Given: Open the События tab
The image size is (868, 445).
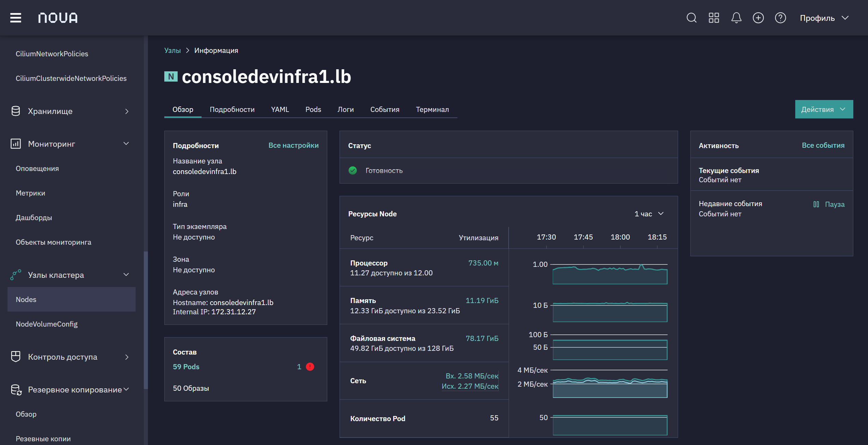Looking at the screenshot, I should coord(385,109).
